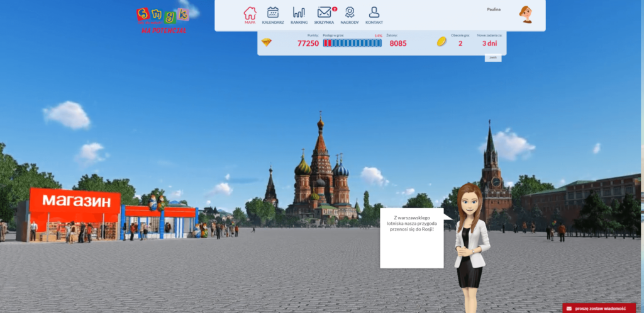This screenshot has height=313, width=644.
Task: Click the diamond points icon
Action: (267, 42)
